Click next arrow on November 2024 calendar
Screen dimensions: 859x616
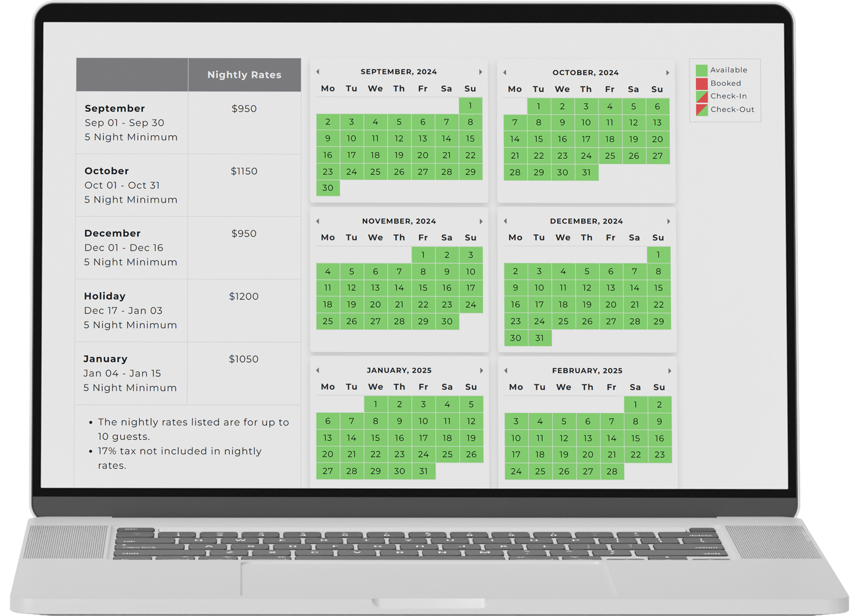click(x=481, y=221)
